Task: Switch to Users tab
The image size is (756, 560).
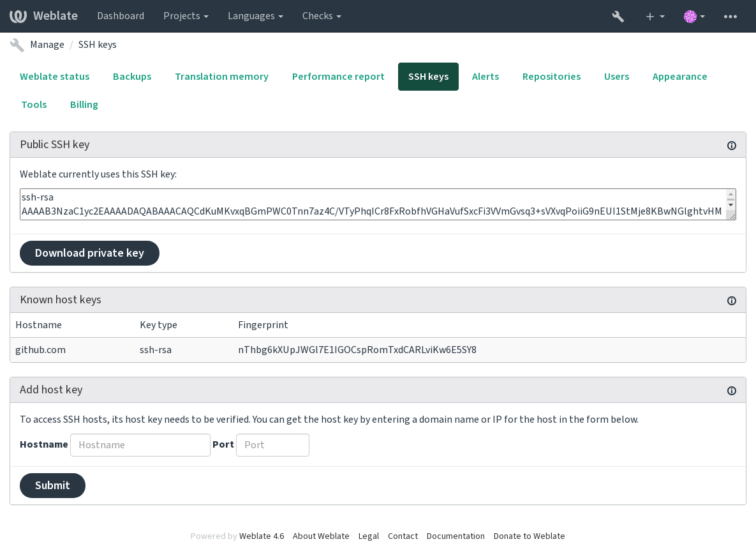Action: pos(616,76)
